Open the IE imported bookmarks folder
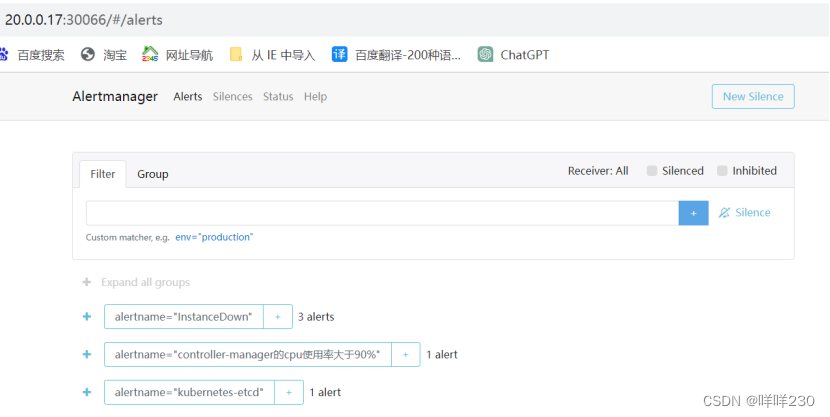 (x=273, y=55)
